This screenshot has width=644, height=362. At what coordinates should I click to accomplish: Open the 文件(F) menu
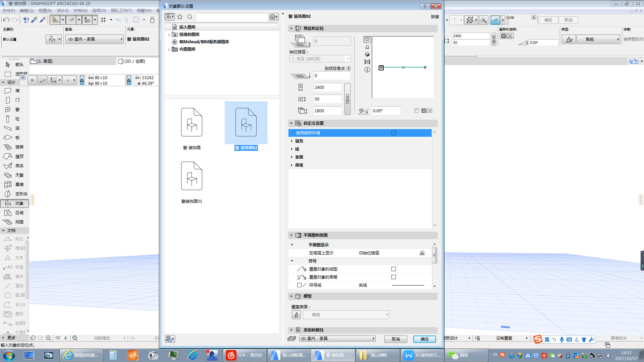click(8, 11)
